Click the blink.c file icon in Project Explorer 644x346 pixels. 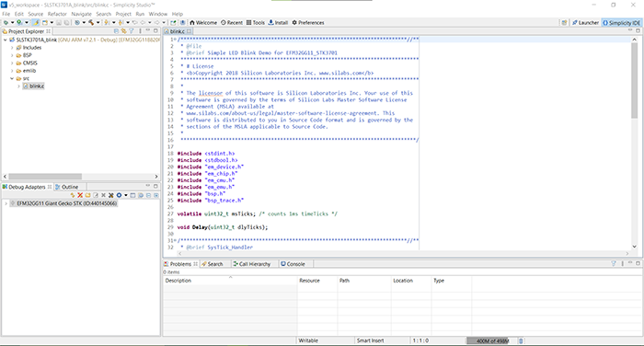(26, 86)
